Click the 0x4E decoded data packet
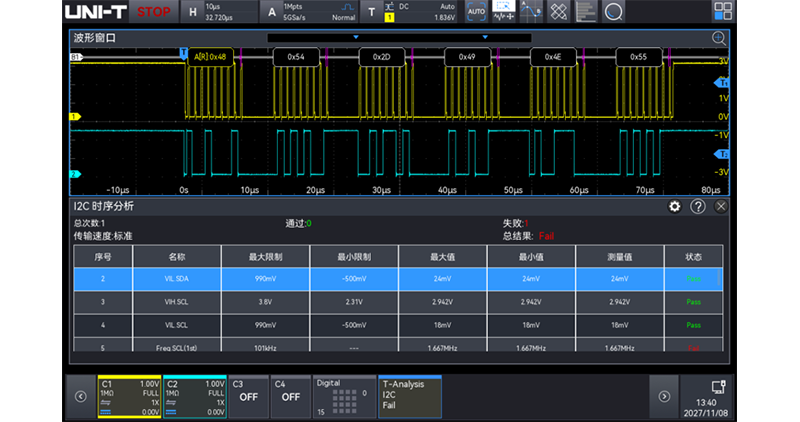 553,57
